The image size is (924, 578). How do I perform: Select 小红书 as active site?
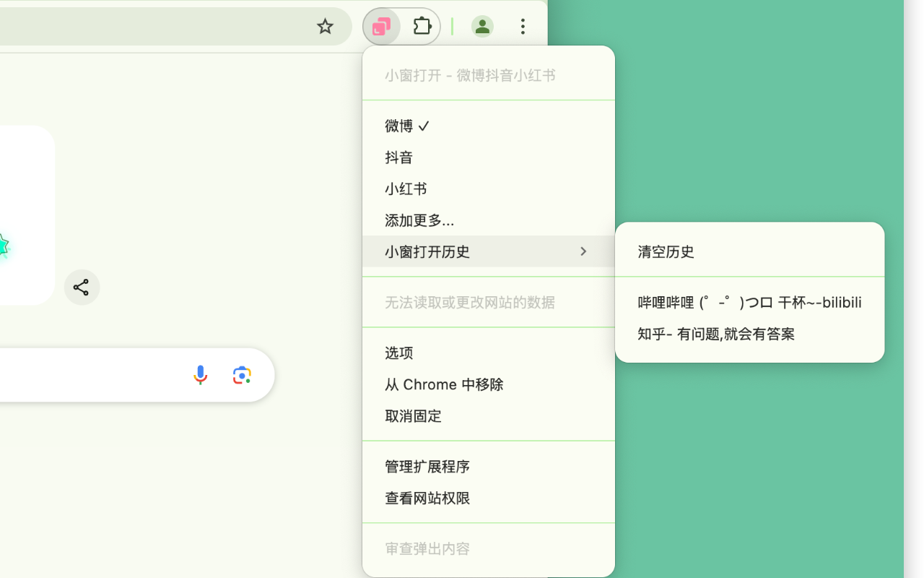(x=406, y=189)
